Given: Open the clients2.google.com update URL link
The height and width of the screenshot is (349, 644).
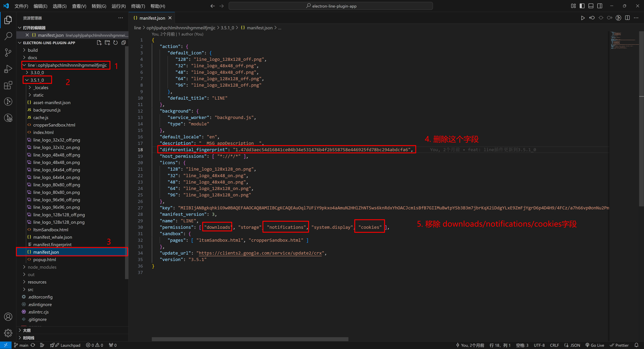Looking at the screenshot, I should pyautogui.click(x=260, y=253).
